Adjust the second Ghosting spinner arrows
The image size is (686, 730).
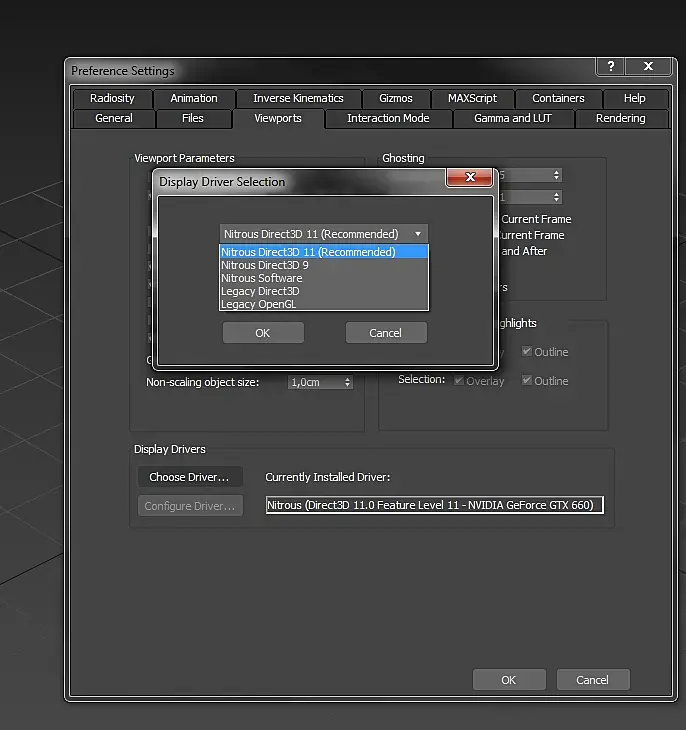click(x=557, y=197)
